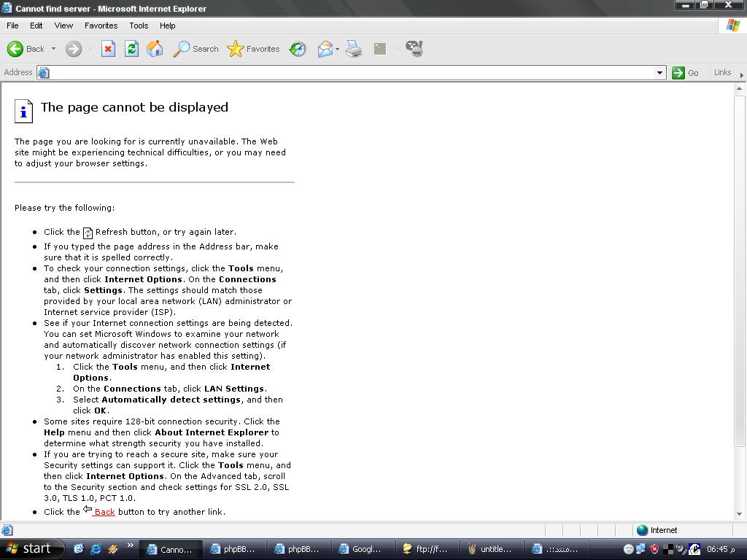747x560 pixels.
Task: Click the vertical scrollbar down arrow
Action: click(x=740, y=514)
